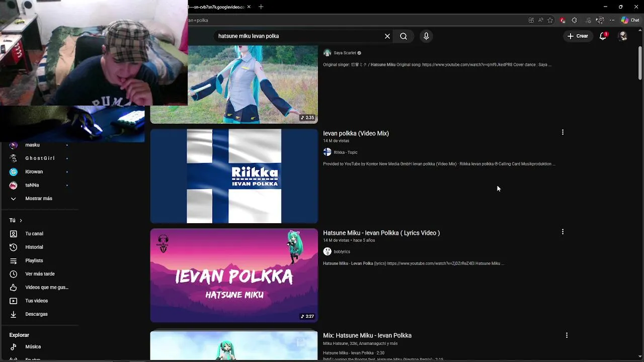Viewport: 644px width, 362px height.
Task: Open options menu for Mix: Hatsune Miku result
Action: 567,335
